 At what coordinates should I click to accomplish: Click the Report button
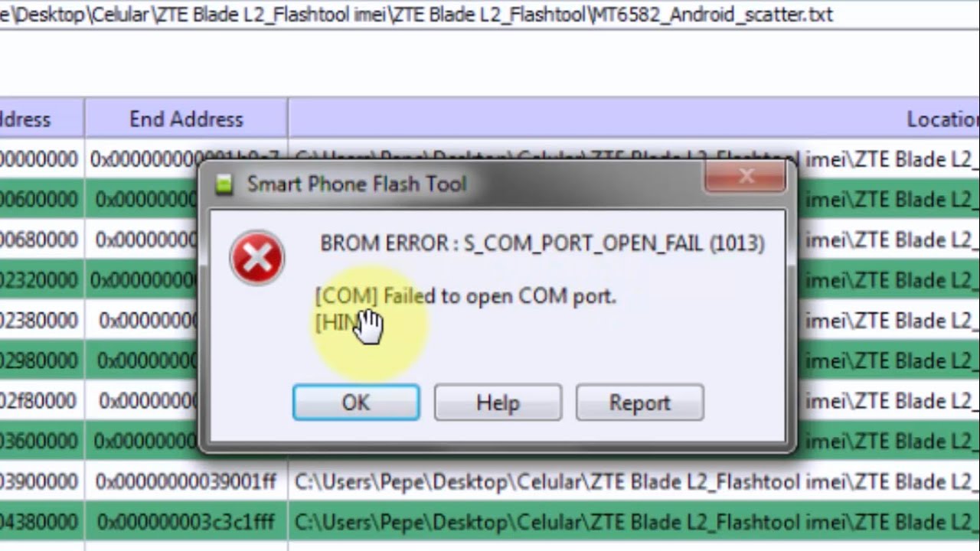click(639, 403)
